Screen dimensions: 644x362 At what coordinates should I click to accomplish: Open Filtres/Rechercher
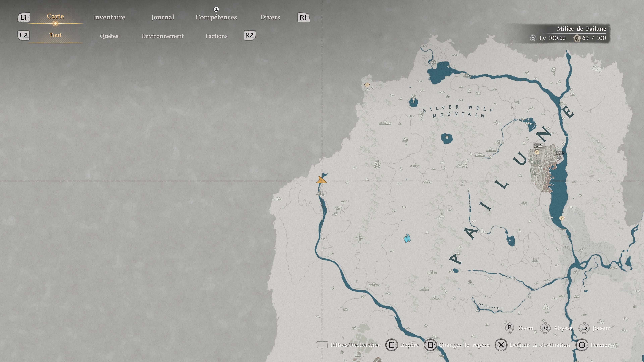(x=356, y=345)
